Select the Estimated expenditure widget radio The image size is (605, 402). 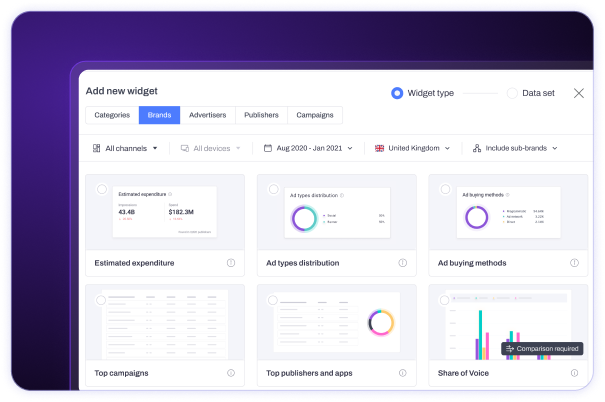coord(103,189)
